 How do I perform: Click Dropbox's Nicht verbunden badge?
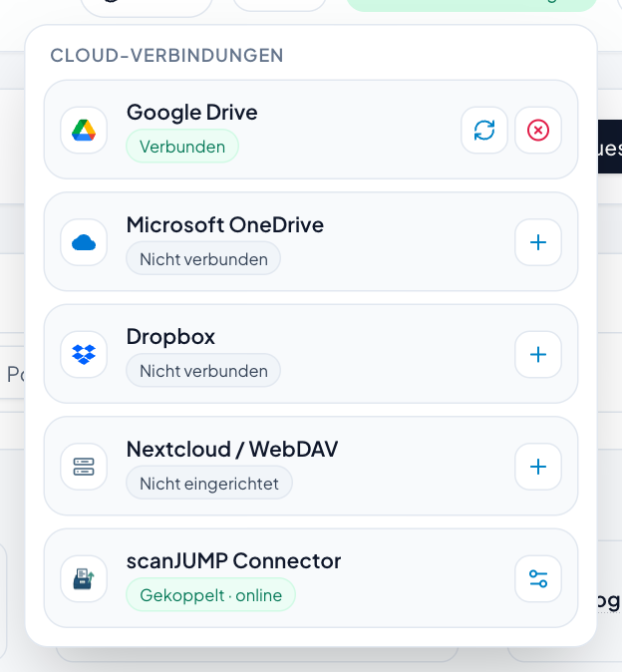(x=203, y=370)
